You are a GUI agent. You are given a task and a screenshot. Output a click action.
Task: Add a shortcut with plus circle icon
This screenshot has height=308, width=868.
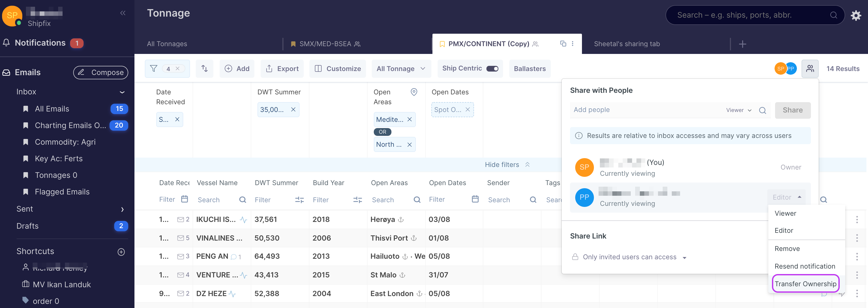[121, 251]
